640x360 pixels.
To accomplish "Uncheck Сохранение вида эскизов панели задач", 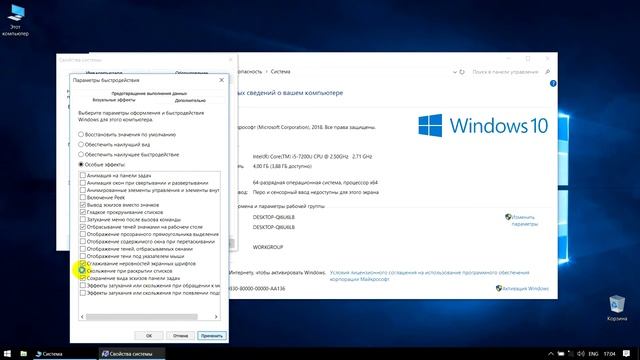I will (x=83, y=278).
